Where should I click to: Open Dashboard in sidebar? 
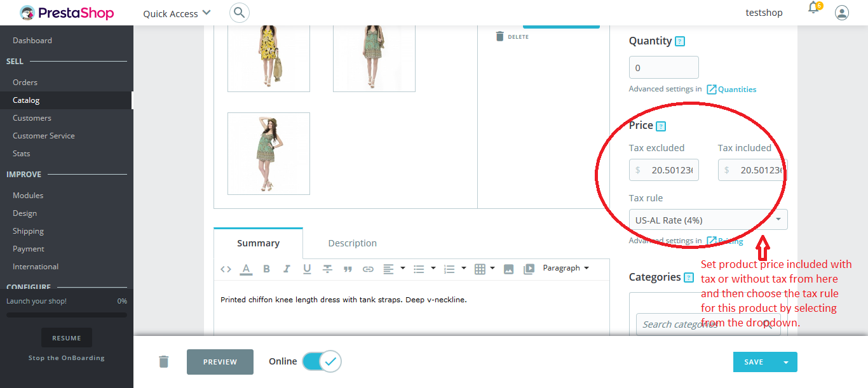pos(32,41)
